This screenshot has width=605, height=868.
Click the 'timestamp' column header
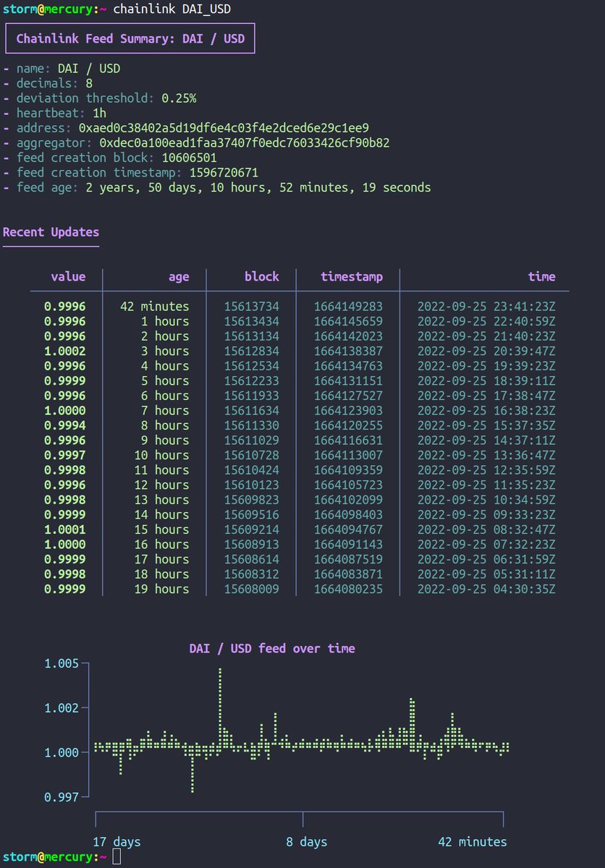[352, 276]
